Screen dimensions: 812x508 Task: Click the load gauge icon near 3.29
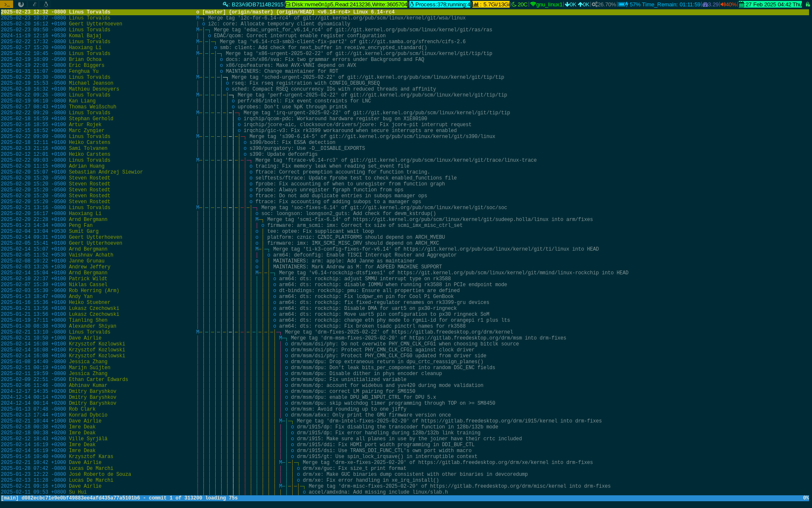pos(705,4)
